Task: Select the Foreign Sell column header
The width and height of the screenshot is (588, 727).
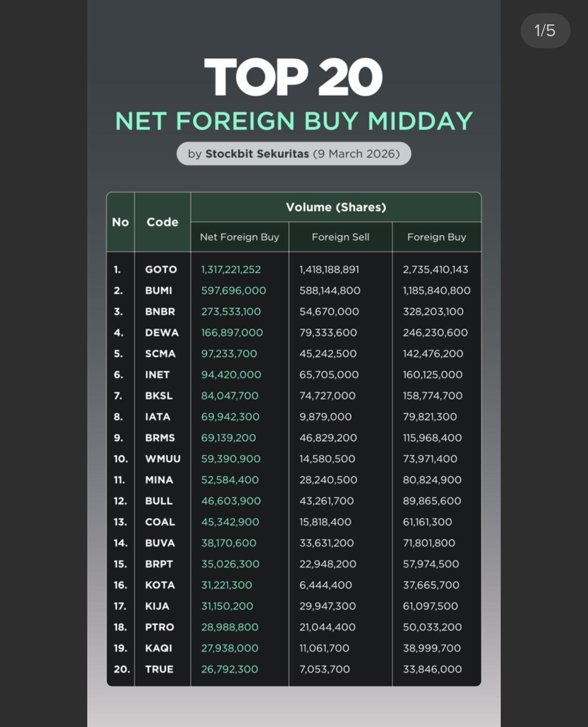Action: coord(340,237)
